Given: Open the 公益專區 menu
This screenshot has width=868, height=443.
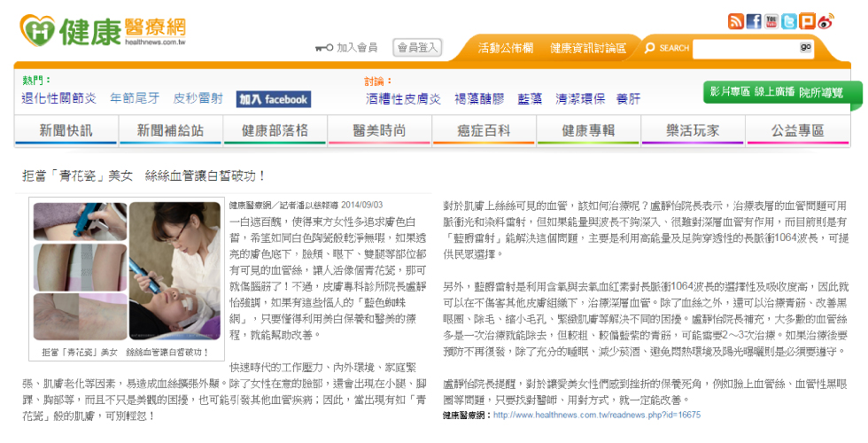Looking at the screenshot, I should coord(798,131).
